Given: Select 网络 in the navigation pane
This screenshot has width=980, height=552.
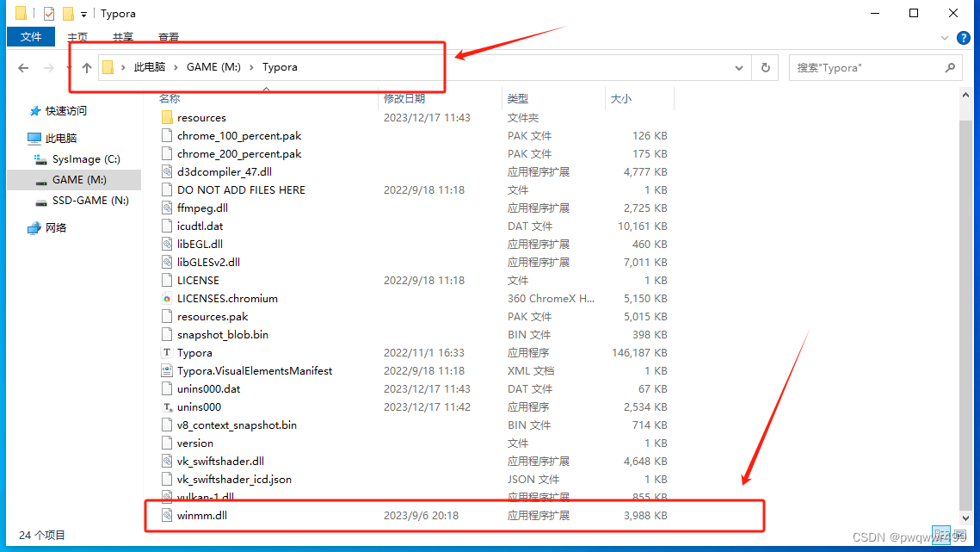Looking at the screenshot, I should (56, 228).
